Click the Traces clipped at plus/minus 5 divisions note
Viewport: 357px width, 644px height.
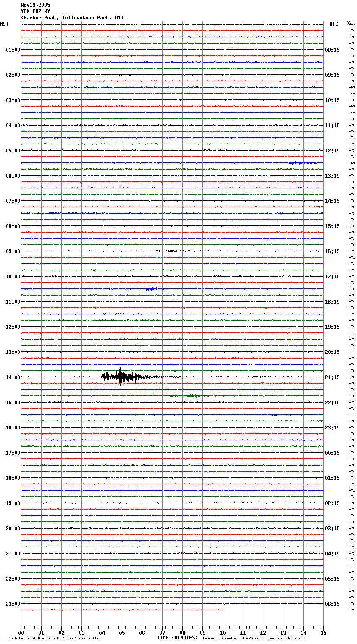(254, 639)
